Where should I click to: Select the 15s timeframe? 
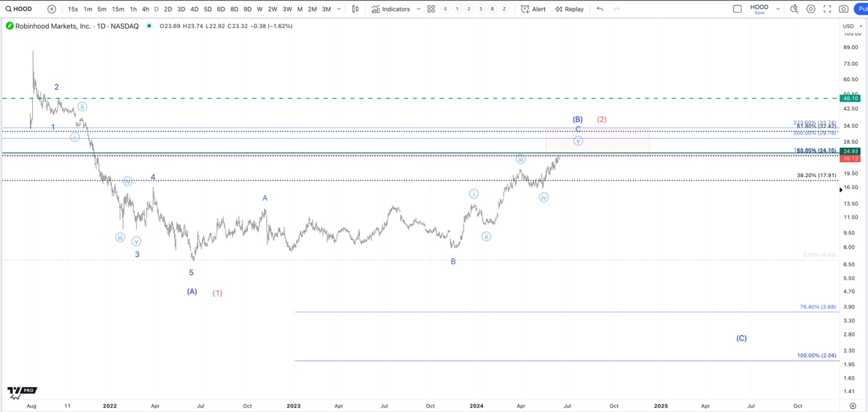pos(73,9)
